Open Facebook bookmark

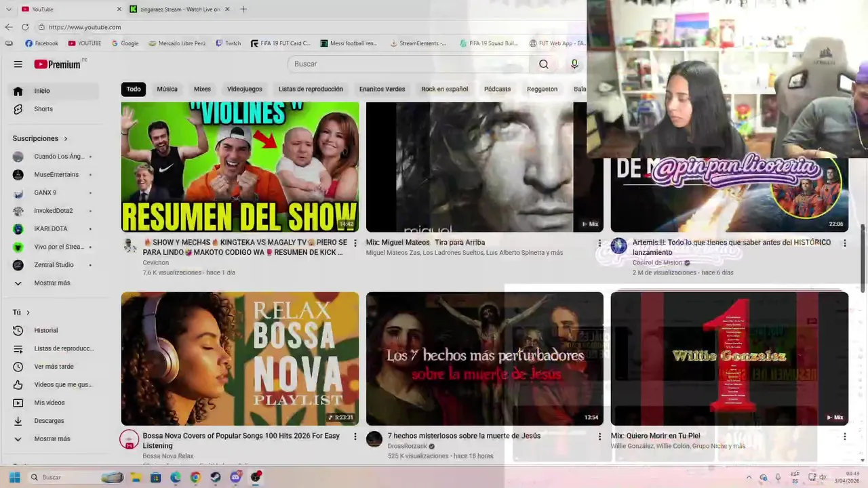(x=41, y=43)
